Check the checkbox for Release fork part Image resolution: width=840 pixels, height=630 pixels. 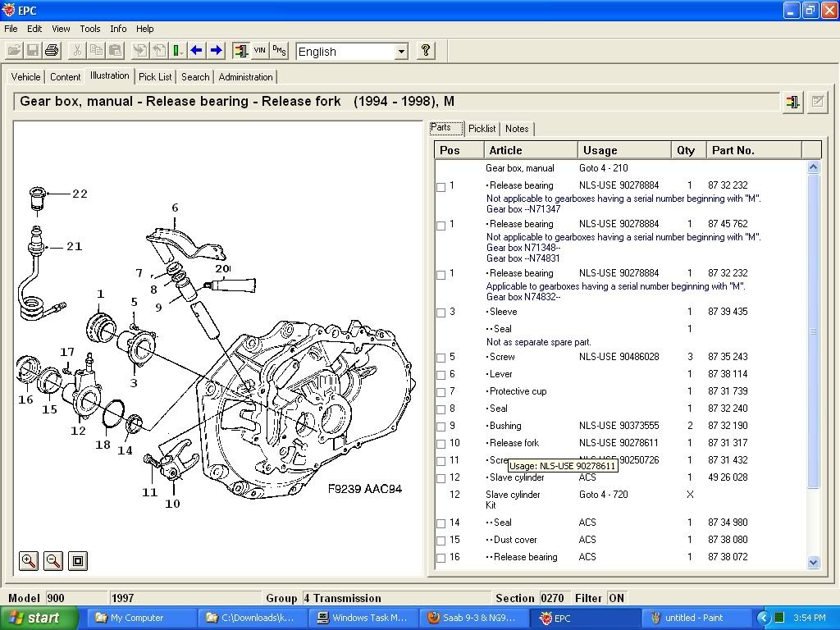441,443
